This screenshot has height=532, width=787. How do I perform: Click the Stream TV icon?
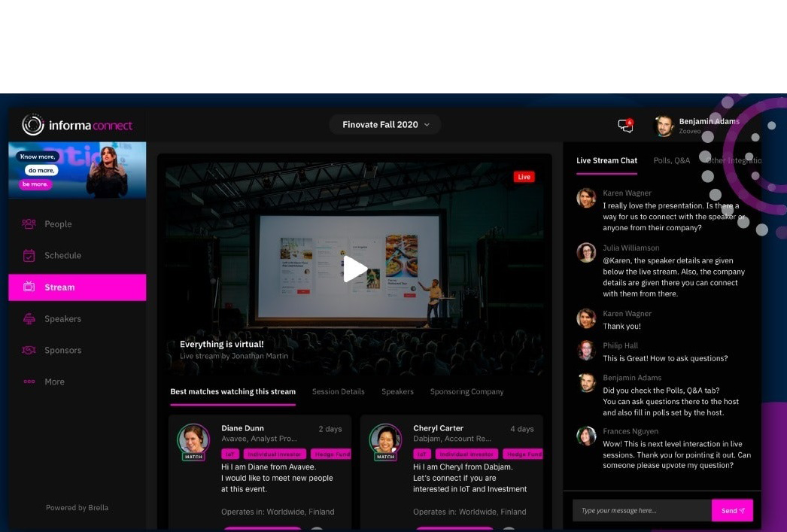[x=29, y=287]
